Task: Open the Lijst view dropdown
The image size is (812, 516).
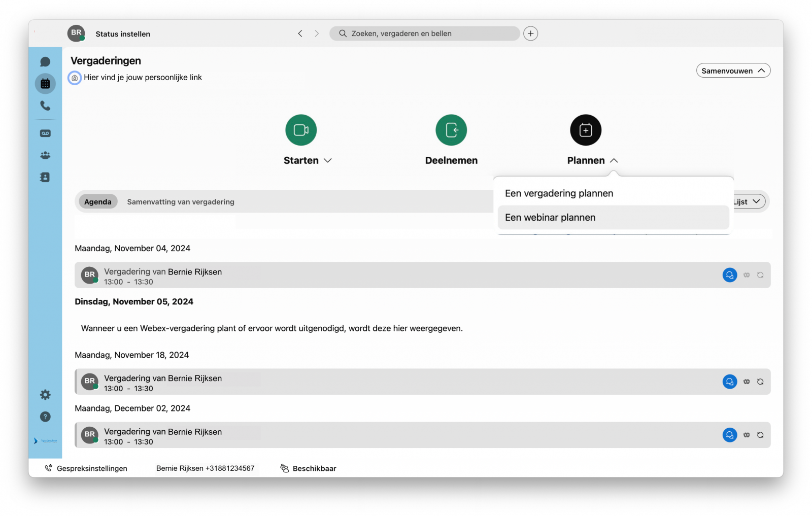Action: point(747,201)
